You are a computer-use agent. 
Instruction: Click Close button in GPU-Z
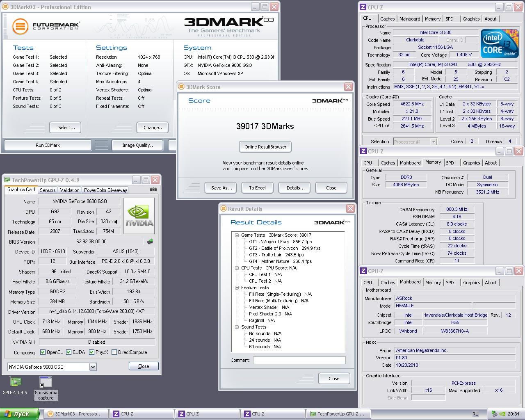coord(144,366)
